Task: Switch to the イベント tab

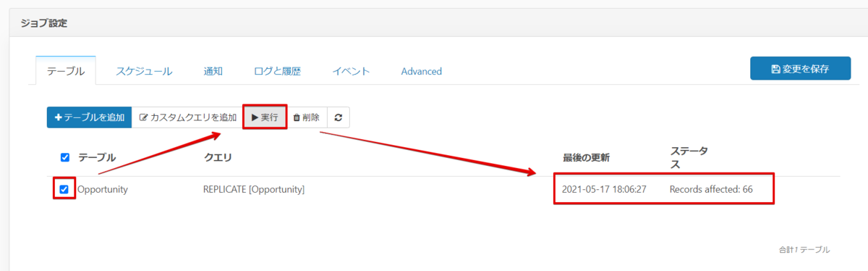Action: coord(351,71)
